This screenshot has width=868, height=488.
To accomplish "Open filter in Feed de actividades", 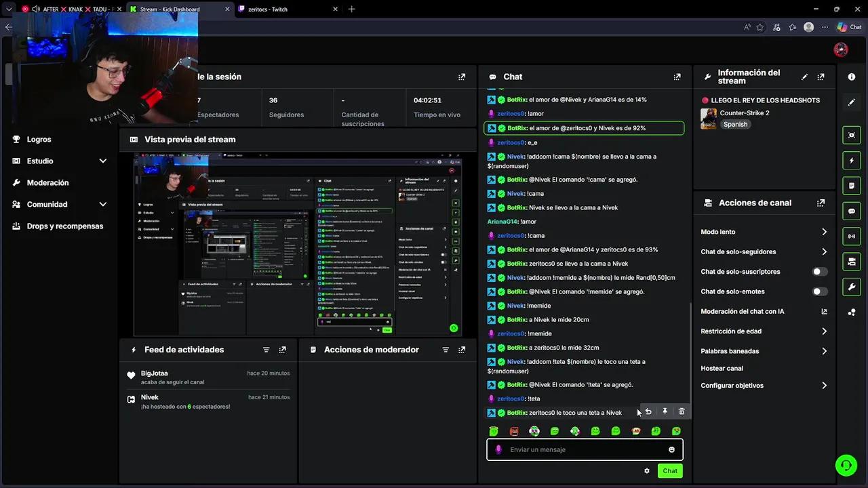I will 266,350.
